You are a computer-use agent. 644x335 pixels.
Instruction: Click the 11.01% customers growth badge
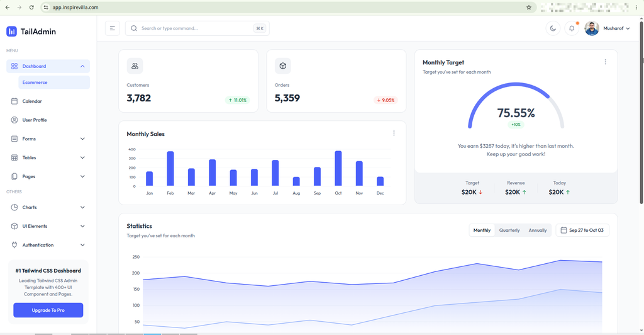pos(237,100)
